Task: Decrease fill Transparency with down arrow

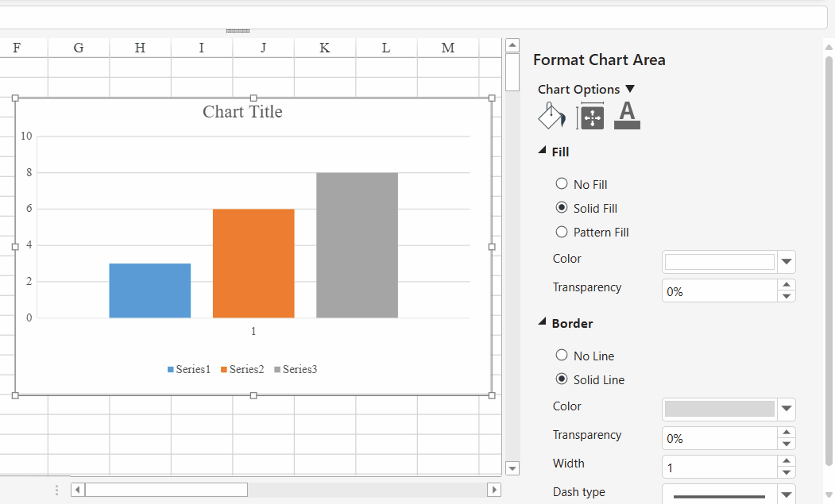Action: coord(787,296)
